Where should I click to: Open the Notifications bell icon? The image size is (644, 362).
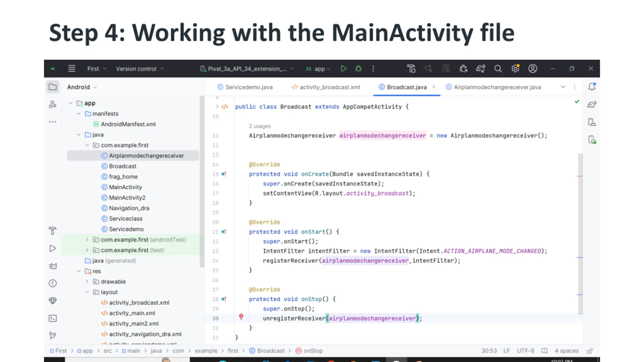[x=592, y=86]
